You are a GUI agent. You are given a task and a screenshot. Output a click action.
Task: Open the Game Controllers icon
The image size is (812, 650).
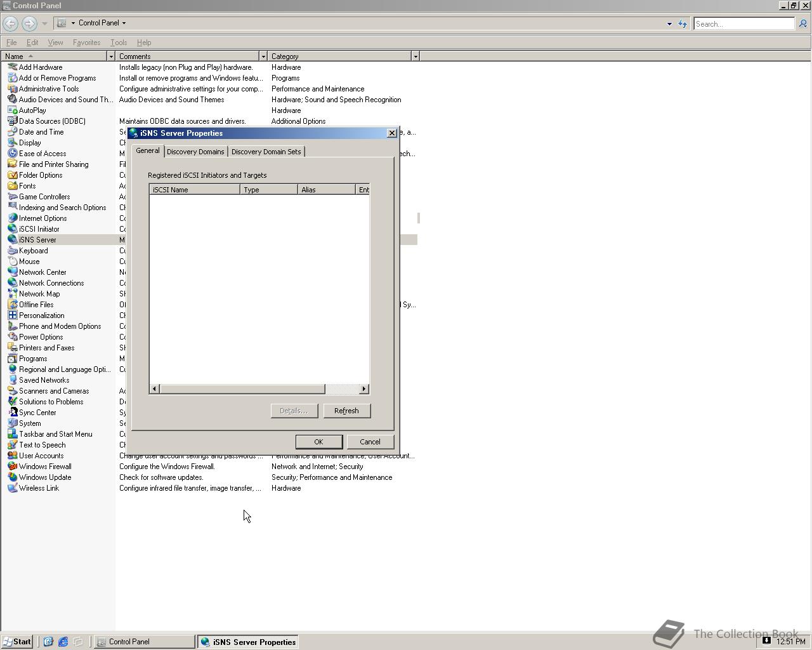(12, 197)
